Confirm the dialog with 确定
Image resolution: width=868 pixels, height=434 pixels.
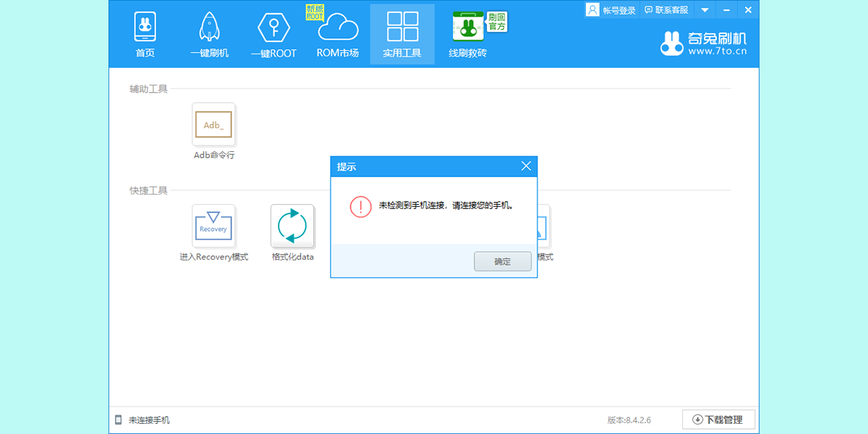point(503,261)
